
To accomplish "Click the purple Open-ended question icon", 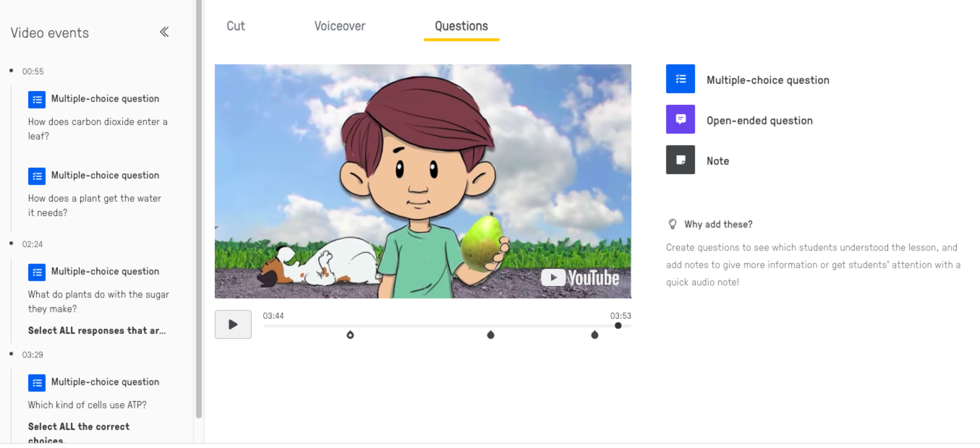I will pos(680,120).
